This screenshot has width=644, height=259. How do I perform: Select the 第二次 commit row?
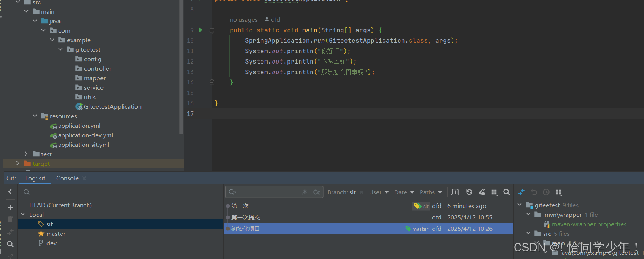pos(368,206)
